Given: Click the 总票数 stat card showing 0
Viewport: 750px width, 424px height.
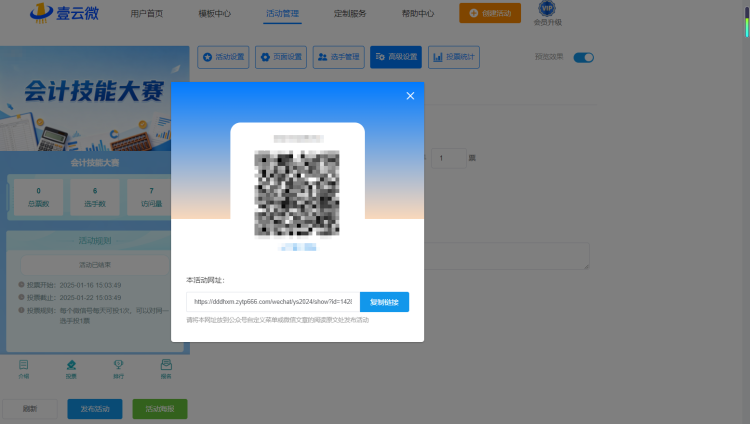Looking at the screenshot, I should 39,197.
